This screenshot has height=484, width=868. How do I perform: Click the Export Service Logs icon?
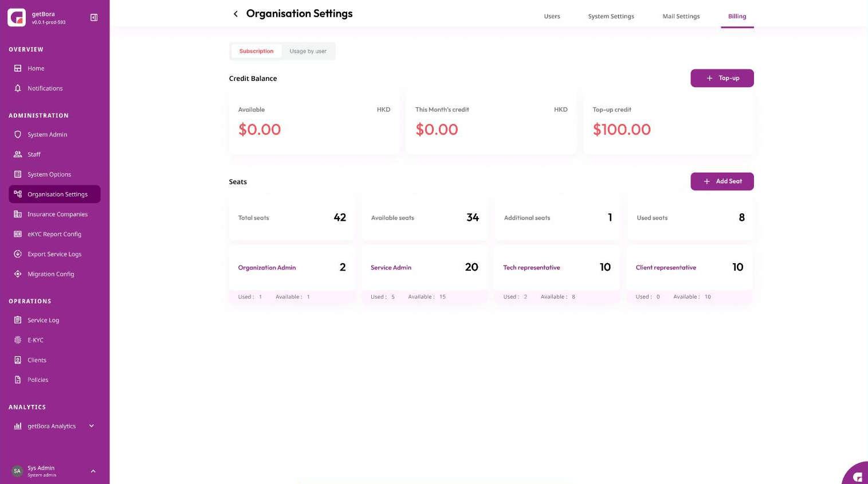point(18,254)
